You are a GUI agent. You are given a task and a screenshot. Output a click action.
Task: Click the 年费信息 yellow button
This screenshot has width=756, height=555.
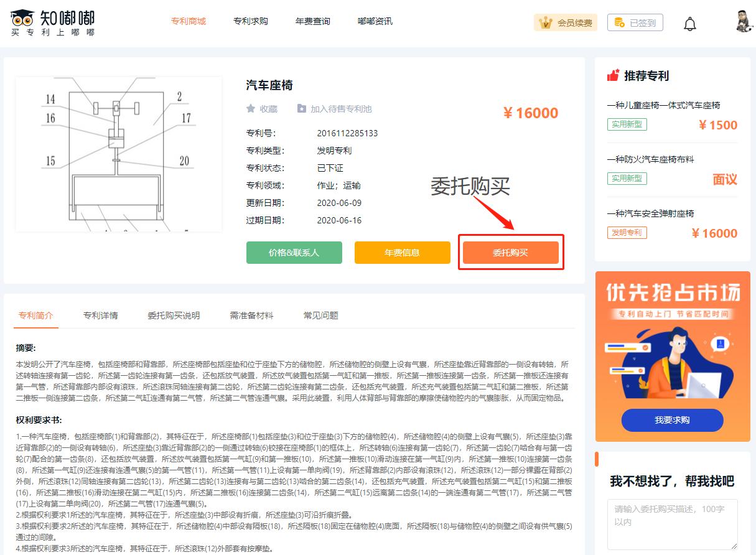[x=403, y=253]
